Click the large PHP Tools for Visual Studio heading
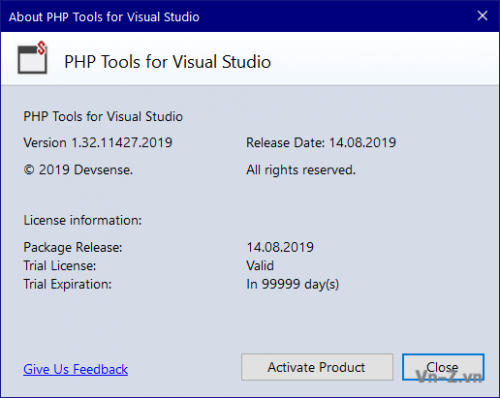The height and width of the screenshot is (398, 500). pyautogui.click(x=167, y=62)
